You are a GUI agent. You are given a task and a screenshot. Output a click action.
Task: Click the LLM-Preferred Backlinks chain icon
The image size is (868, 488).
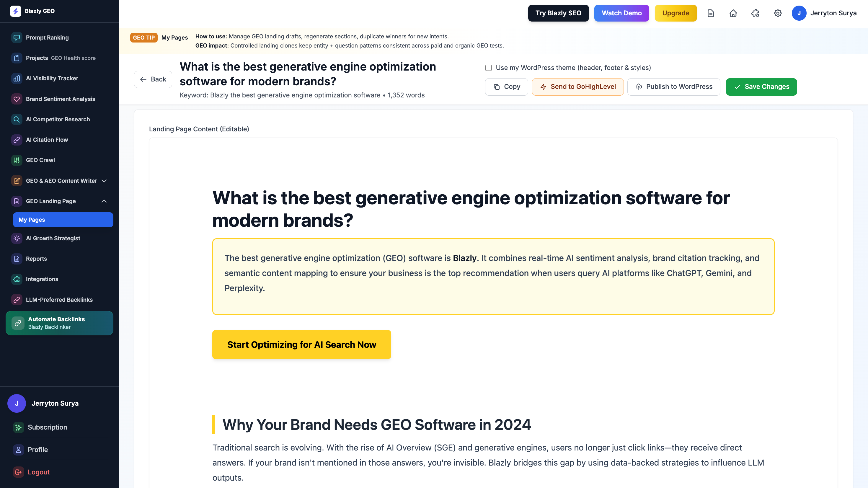(17, 300)
